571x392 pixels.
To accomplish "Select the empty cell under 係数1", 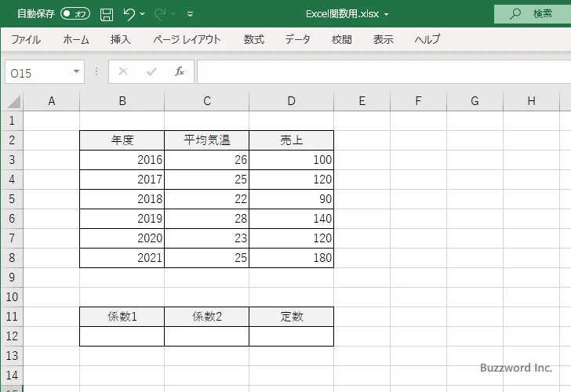I will (x=122, y=336).
